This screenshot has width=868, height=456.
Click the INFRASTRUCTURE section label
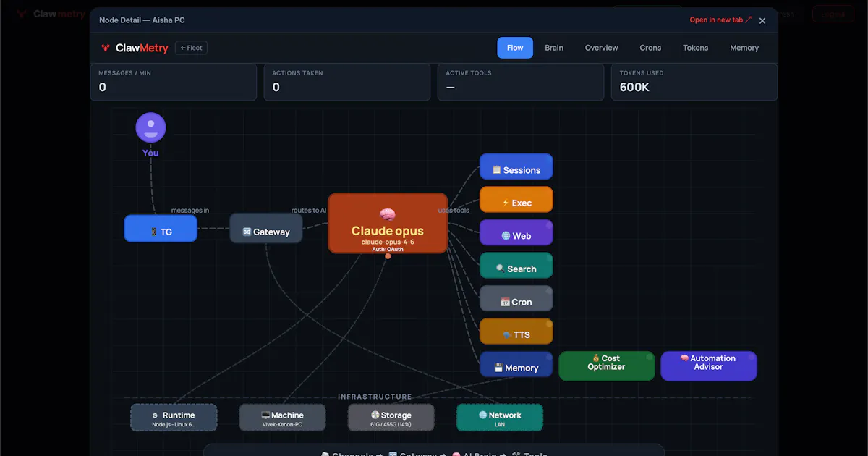coord(375,397)
